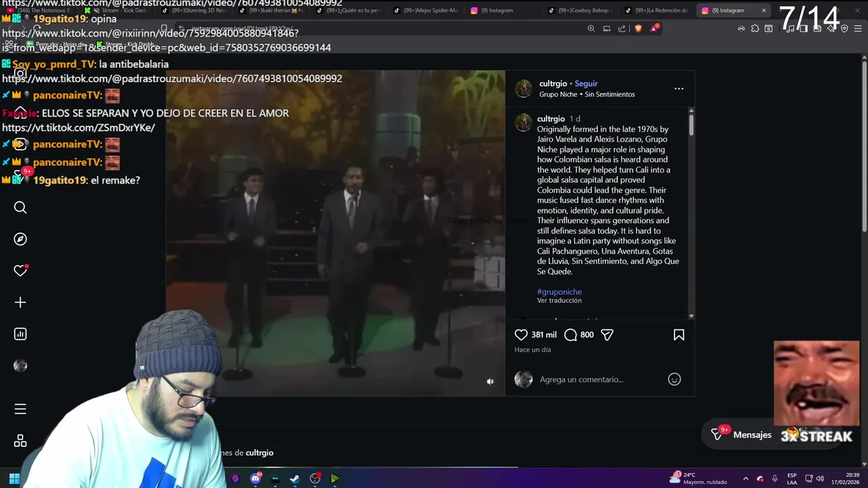Click the microphone icon in the system tray
This screenshot has width=868, height=488.
point(774,479)
